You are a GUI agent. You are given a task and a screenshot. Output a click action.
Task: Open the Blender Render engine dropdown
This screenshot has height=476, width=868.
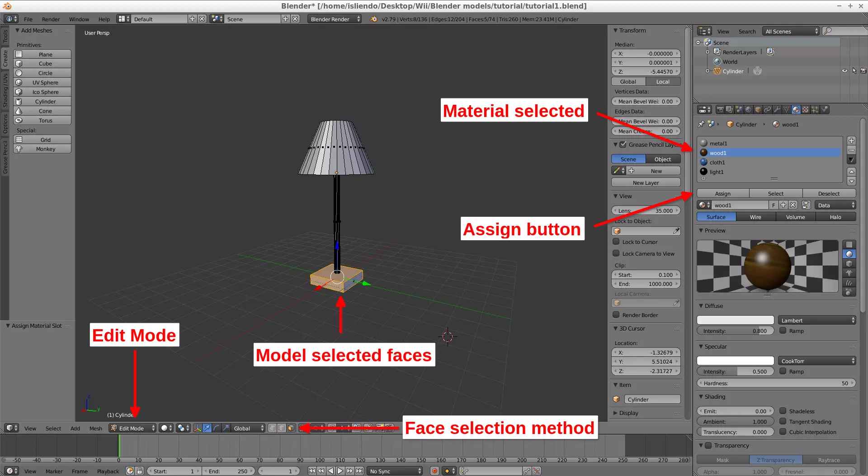[x=335, y=19]
